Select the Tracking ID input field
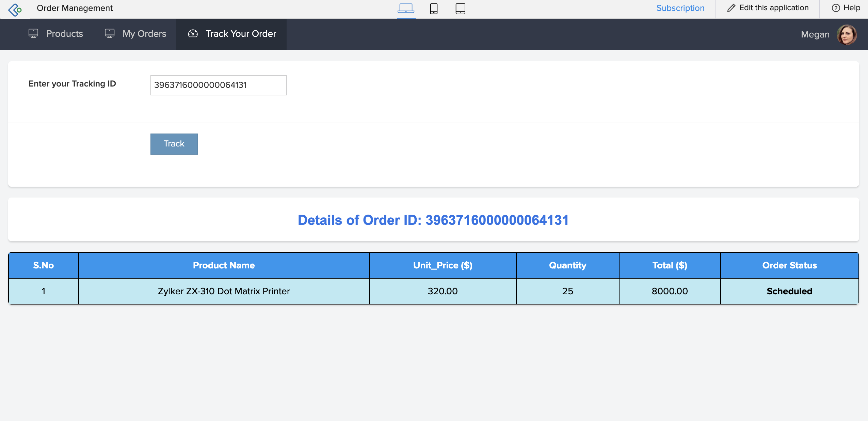The height and width of the screenshot is (421, 868). click(218, 85)
